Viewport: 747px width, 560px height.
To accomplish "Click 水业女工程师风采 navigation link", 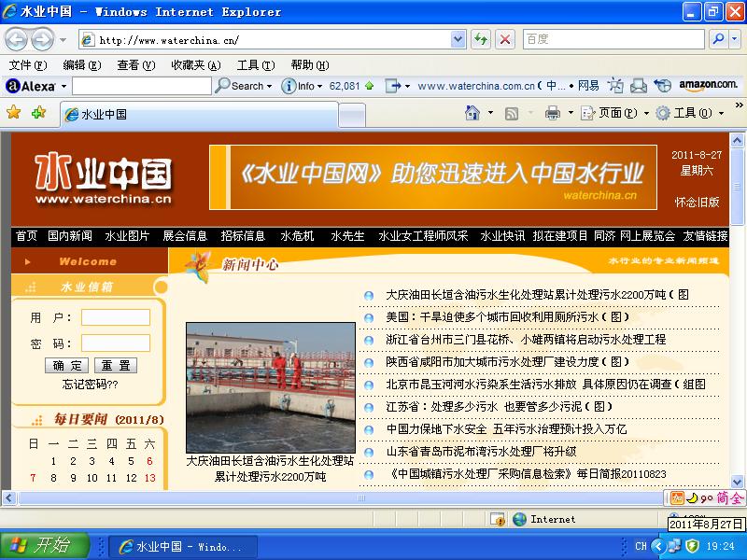I will pyautogui.click(x=423, y=236).
